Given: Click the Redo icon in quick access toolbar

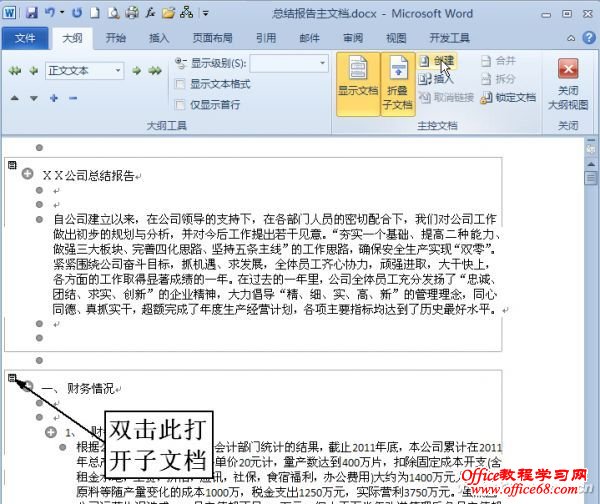Looking at the screenshot, I should pyautogui.click(x=77, y=13).
